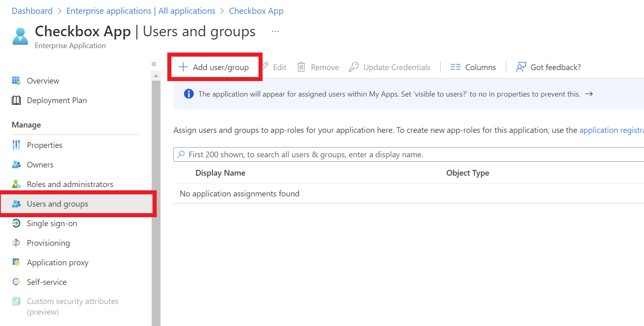Click the Remove trash can icon
This screenshot has height=326, width=644.
(301, 67)
